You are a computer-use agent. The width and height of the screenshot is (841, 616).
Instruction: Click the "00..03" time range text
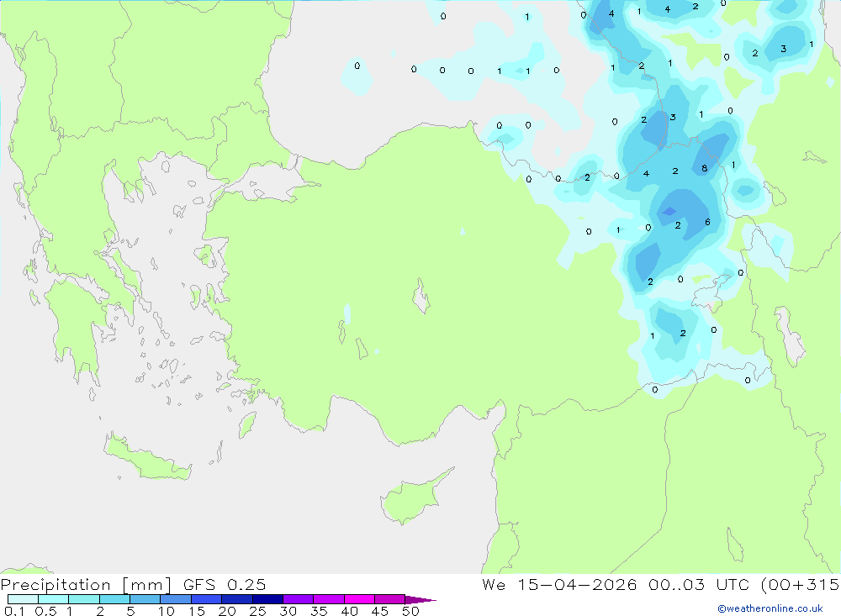point(676,585)
